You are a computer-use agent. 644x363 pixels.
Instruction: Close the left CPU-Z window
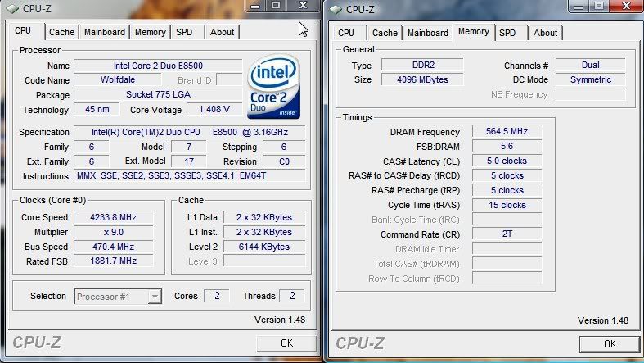coord(303,6)
